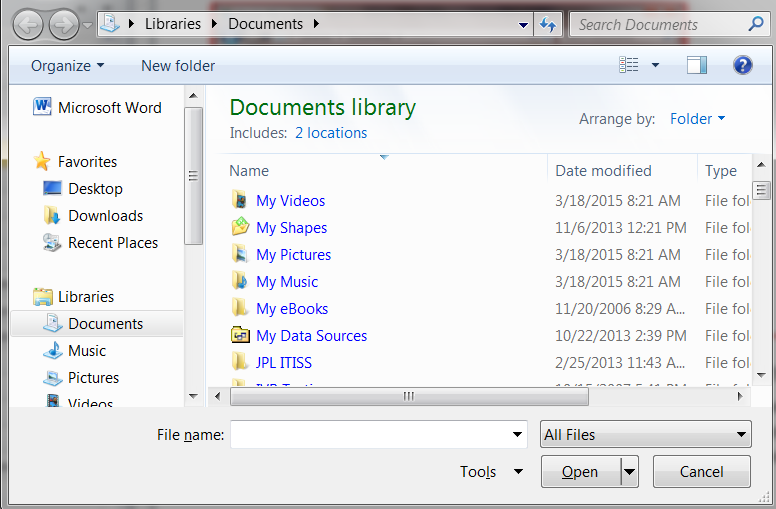Click the Recent Places icon
The image size is (776, 509).
pyautogui.click(x=52, y=242)
